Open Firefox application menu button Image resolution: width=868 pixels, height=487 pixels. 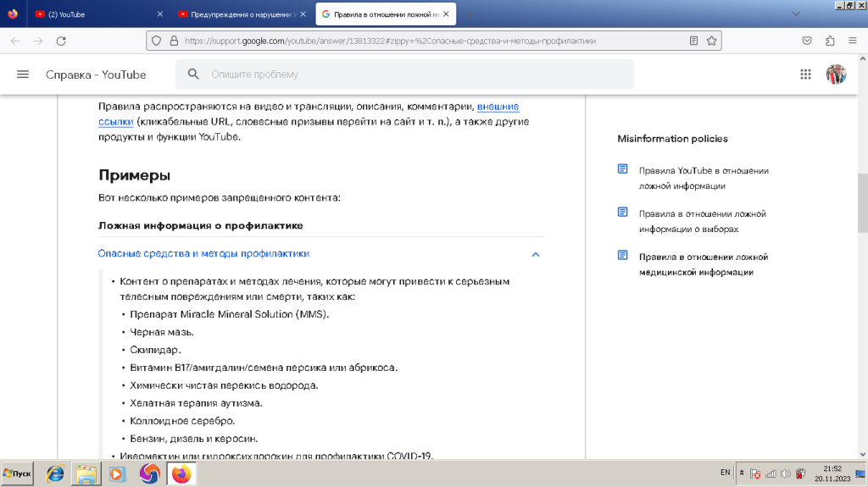(x=852, y=40)
